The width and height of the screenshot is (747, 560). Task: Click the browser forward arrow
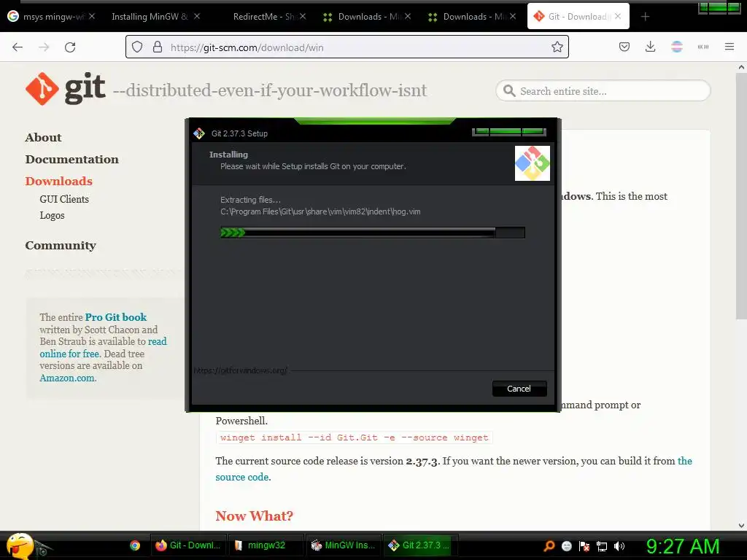coord(44,47)
